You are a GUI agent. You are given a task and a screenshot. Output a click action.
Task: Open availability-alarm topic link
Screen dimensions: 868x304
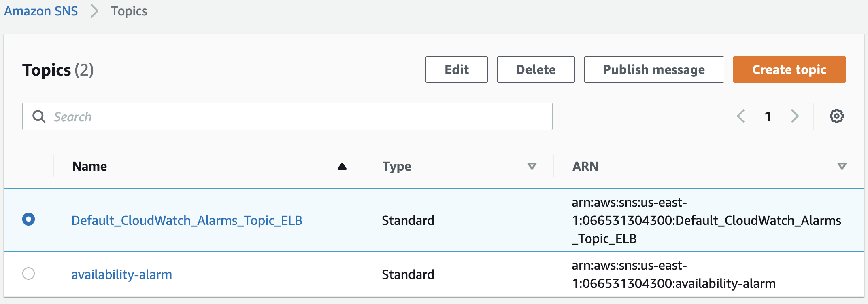click(122, 274)
